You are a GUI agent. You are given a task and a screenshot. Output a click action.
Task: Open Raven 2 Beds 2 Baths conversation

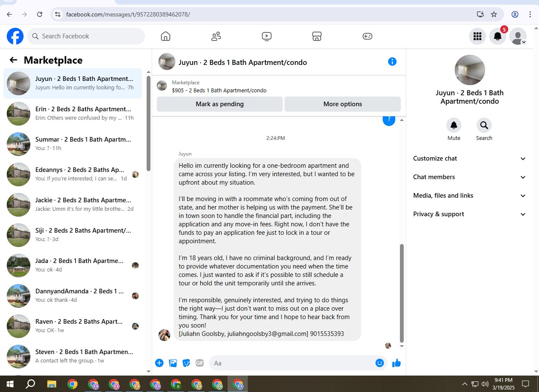tap(73, 326)
